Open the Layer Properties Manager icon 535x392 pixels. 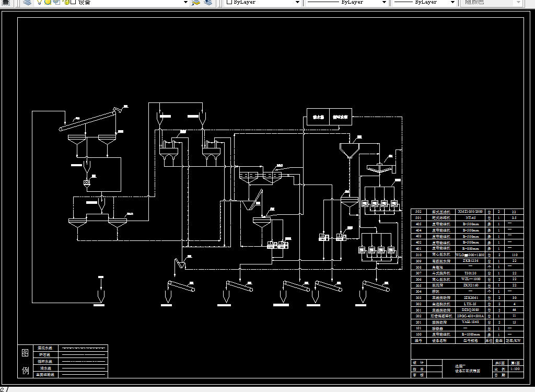pos(27,2)
